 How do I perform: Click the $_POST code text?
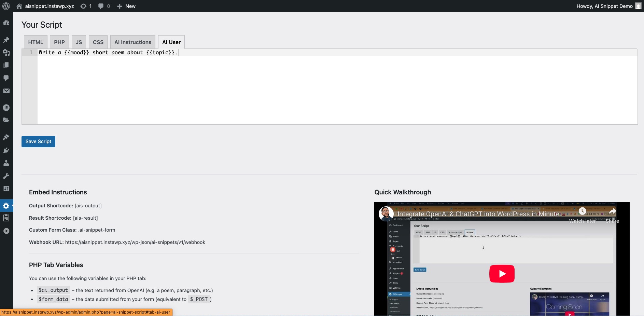pyautogui.click(x=199, y=299)
